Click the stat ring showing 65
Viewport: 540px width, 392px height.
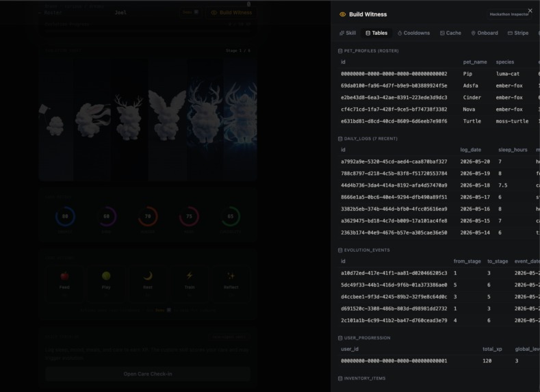(231, 216)
